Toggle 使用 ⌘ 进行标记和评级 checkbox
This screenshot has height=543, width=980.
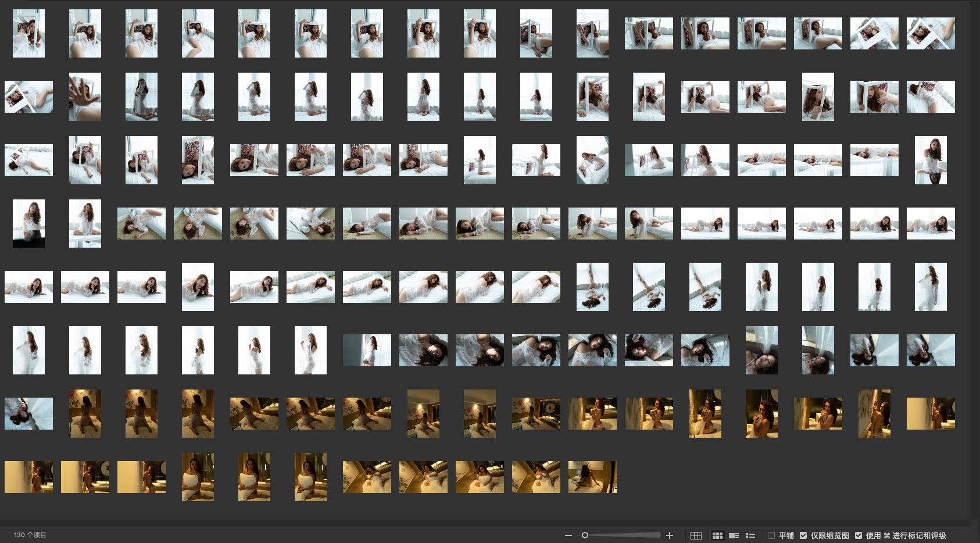[859, 535]
